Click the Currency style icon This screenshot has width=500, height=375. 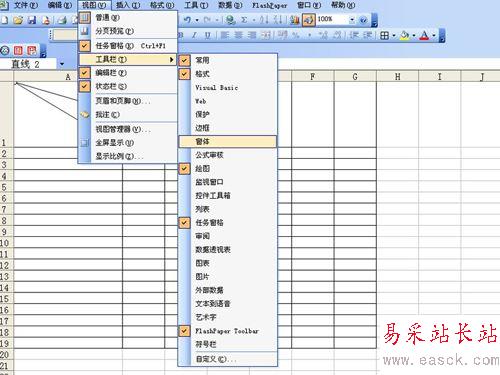(x=283, y=35)
